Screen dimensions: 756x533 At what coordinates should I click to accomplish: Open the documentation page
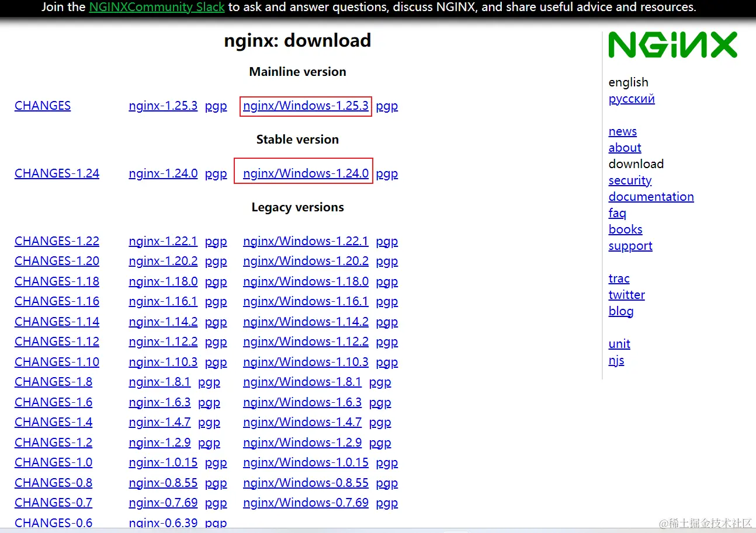tap(651, 197)
